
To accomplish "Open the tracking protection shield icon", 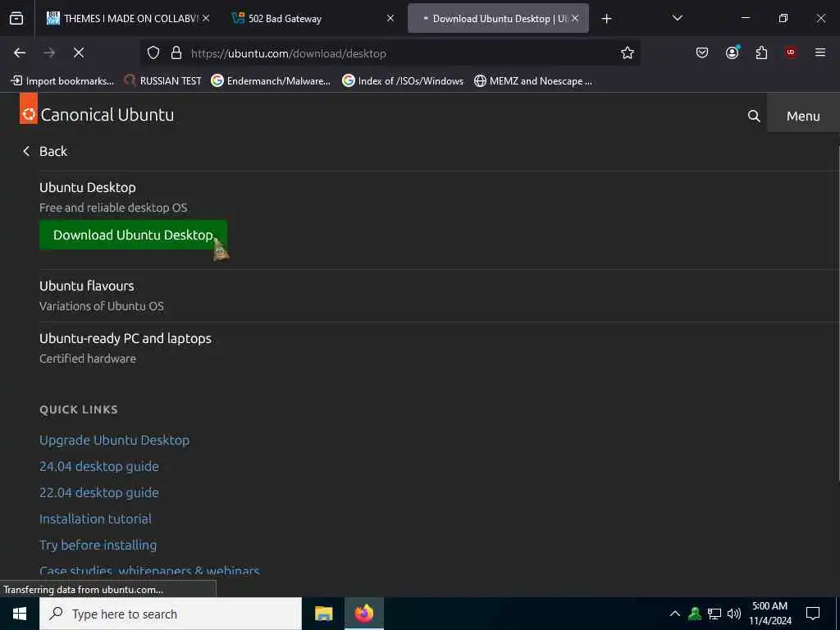I will tap(153, 53).
